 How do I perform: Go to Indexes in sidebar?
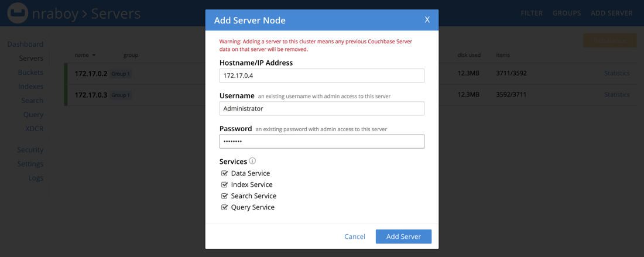30,87
